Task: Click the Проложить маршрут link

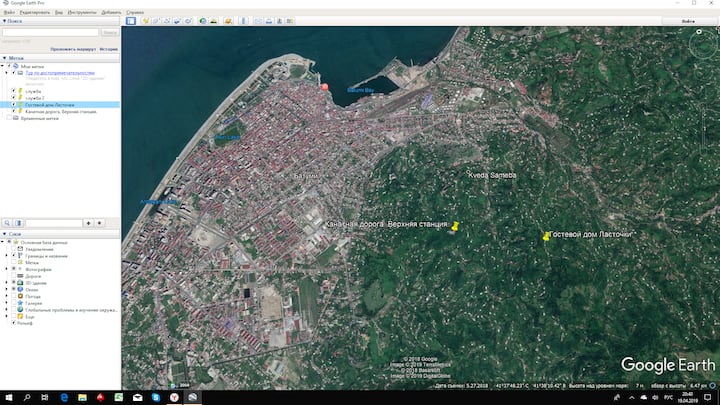Action: 72,48
